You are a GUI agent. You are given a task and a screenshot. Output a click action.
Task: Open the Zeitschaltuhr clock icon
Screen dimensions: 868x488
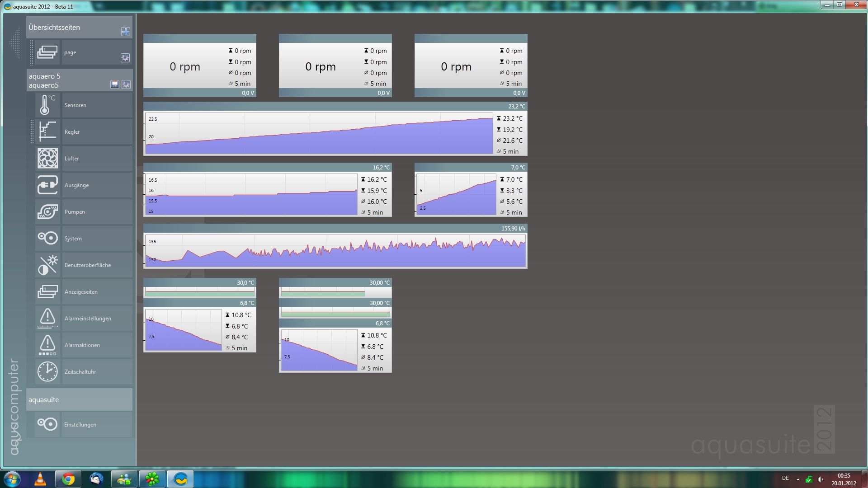pyautogui.click(x=47, y=371)
